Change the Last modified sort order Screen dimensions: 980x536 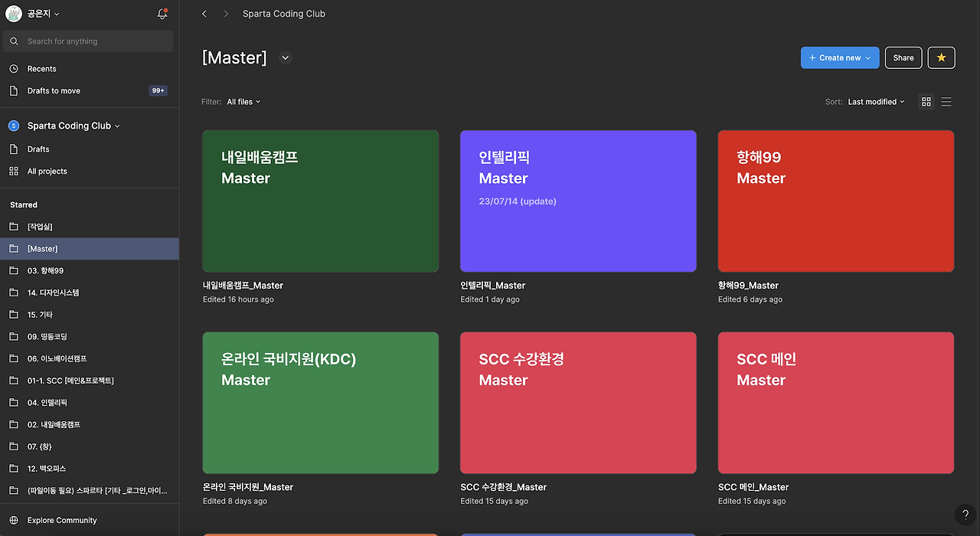pyautogui.click(x=876, y=102)
